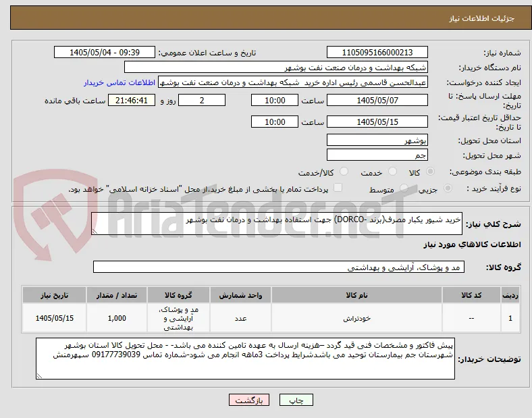Click the goods group cell in table row

[178, 318]
